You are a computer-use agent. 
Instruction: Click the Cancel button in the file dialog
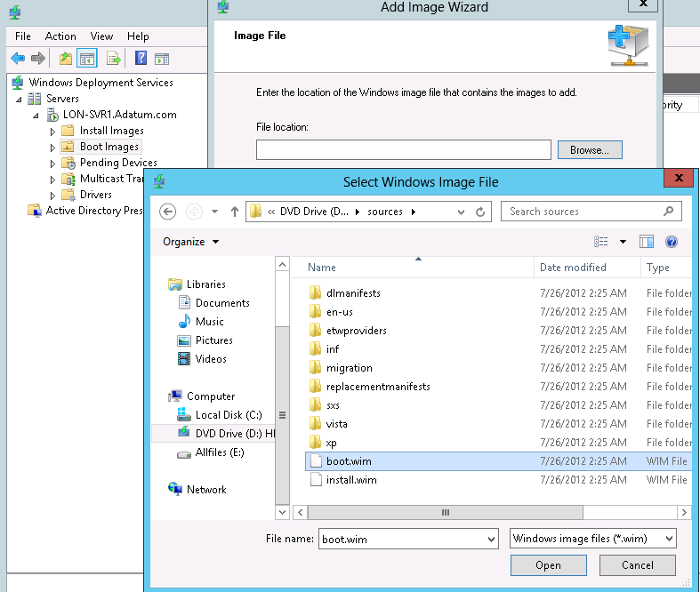pyautogui.click(x=637, y=565)
